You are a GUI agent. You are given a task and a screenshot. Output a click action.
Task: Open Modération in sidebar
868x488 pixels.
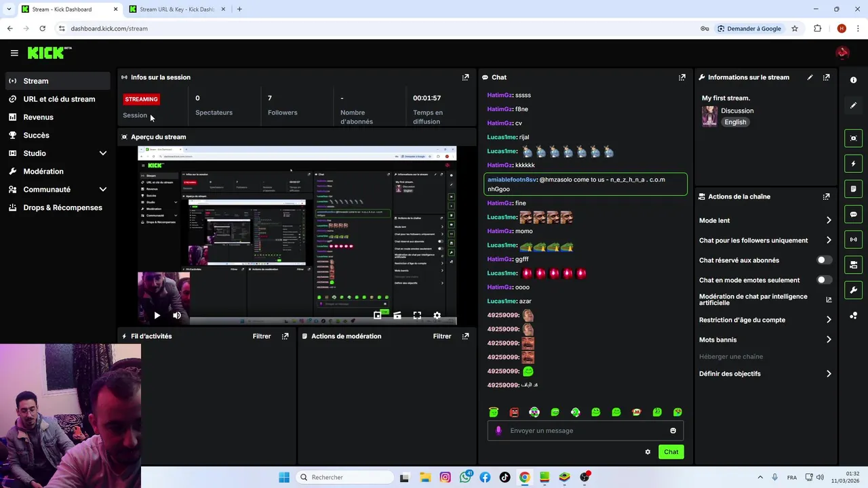tap(58, 171)
